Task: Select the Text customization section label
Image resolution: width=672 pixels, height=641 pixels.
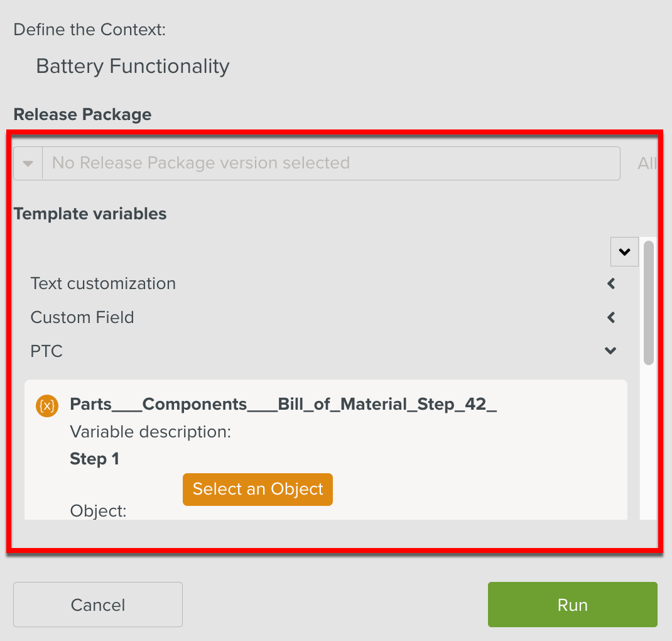Action: click(103, 283)
